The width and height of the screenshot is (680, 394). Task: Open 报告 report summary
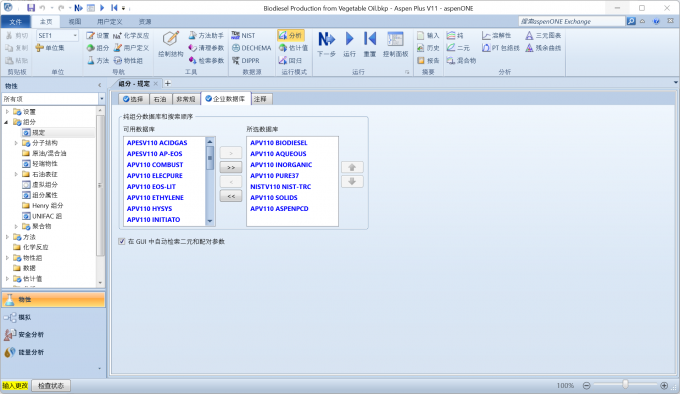428,61
